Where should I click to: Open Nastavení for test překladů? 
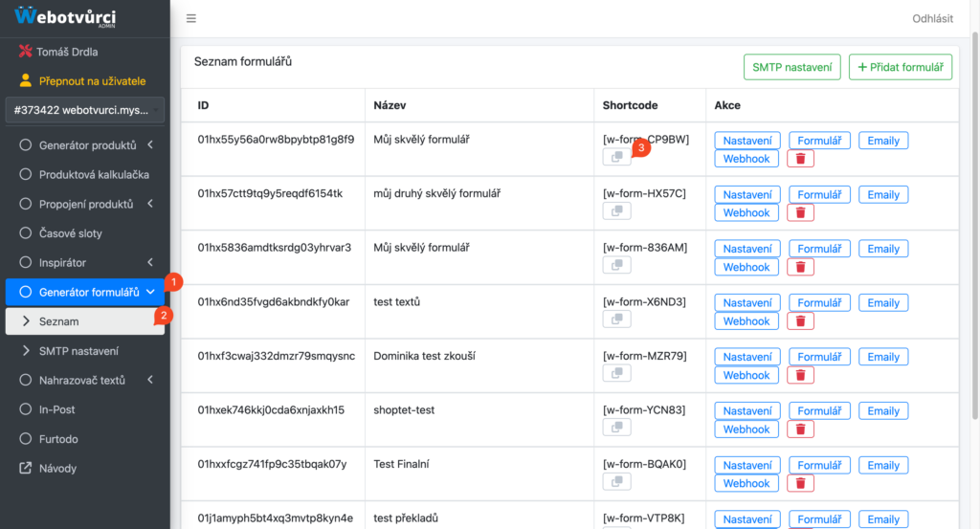point(747,519)
